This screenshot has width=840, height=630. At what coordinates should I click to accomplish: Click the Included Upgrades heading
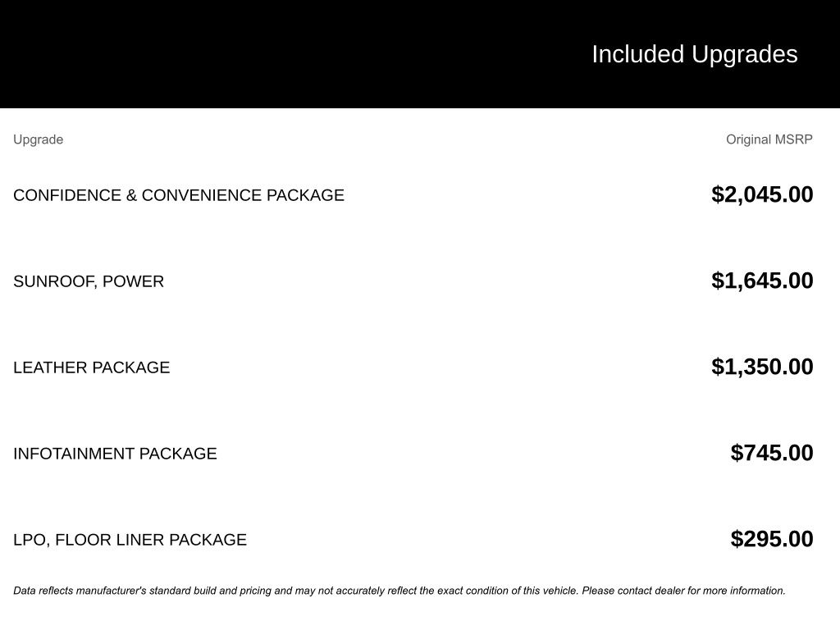coord(694,54)
